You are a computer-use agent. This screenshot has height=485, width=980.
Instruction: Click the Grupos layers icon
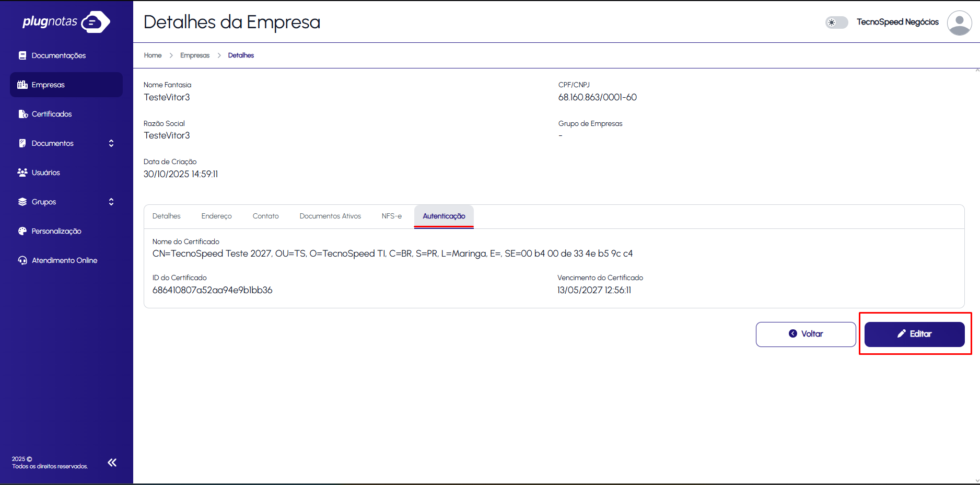(22, 202)
